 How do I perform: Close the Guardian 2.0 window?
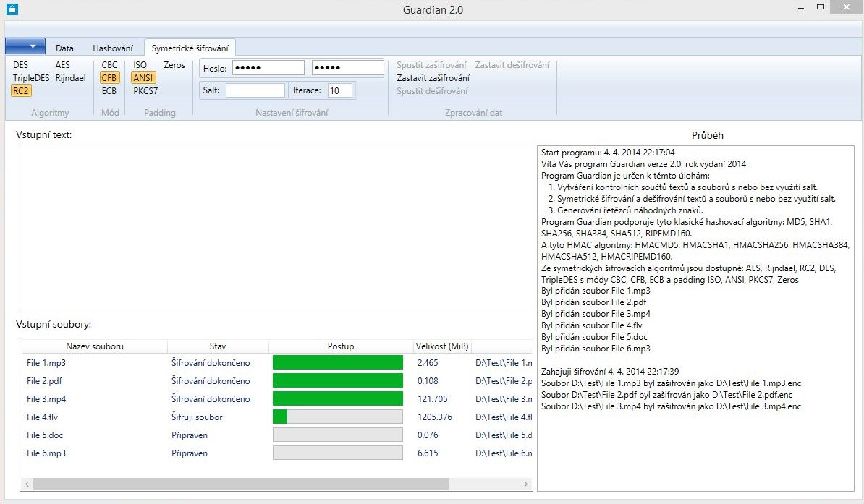coord(847,7)
